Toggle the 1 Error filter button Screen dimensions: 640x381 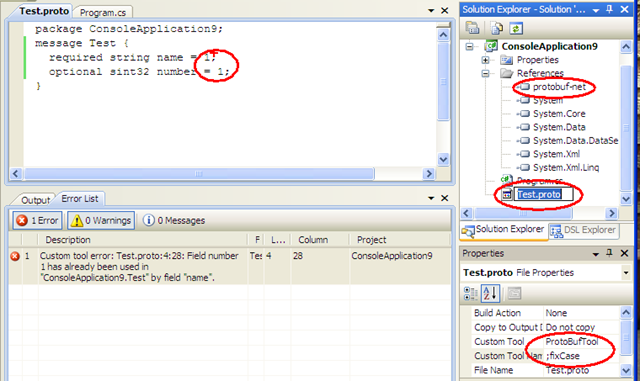[38, 221]
